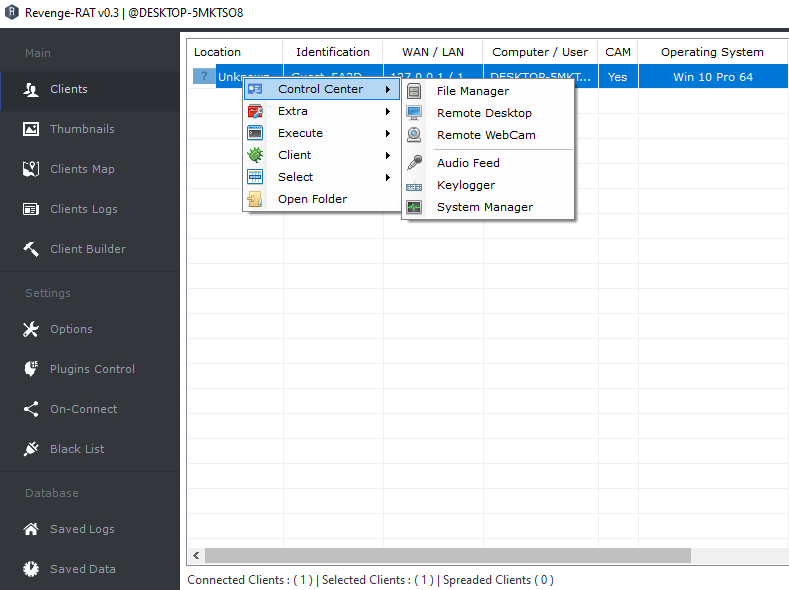
Task: Click 'Spreaded Clients ( 0 )' in the status bar
Action: point(498,580)
